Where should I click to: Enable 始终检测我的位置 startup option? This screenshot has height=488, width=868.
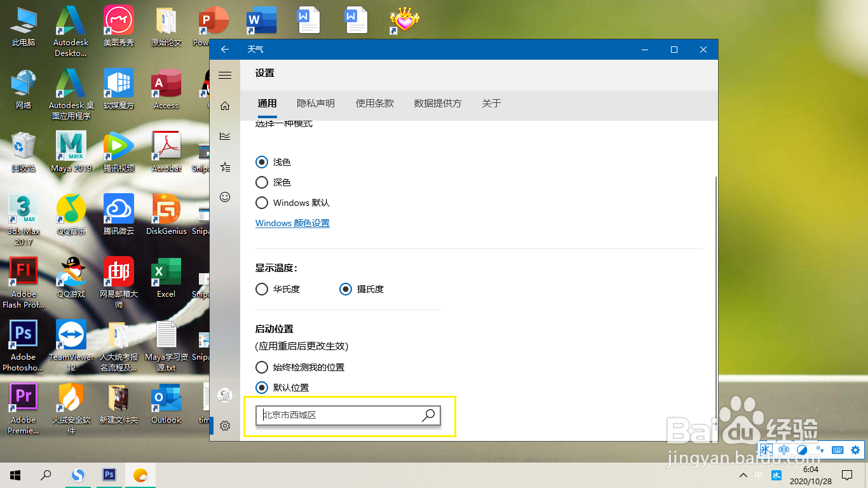261,367
